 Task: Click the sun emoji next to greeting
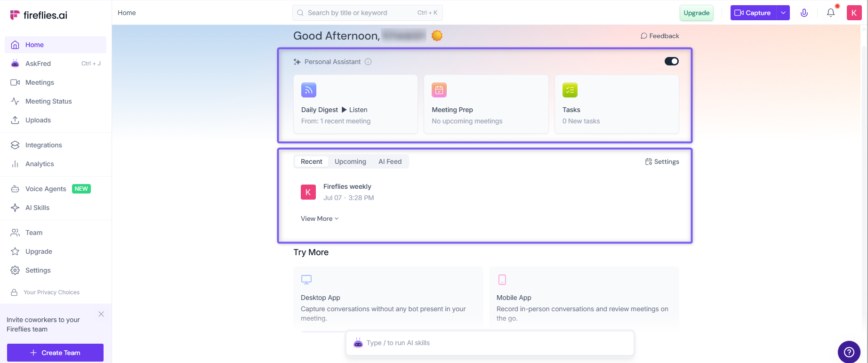(437, 35)
